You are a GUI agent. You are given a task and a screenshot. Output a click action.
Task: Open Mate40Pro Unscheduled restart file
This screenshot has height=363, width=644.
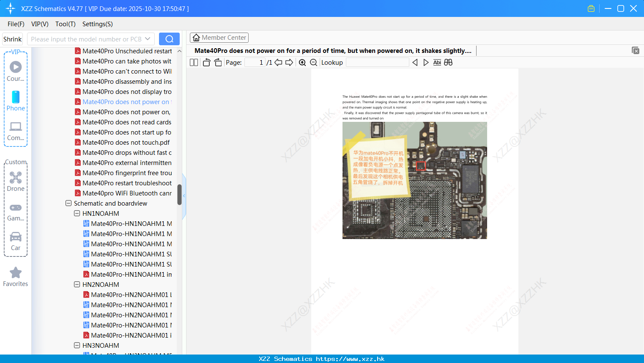[123, 51]
